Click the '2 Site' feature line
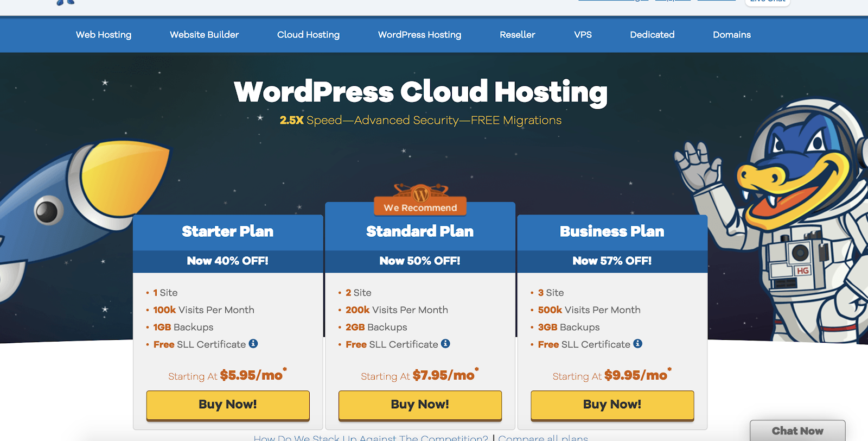868x441 pixels. pyautogui.click(x=359, y=293)
